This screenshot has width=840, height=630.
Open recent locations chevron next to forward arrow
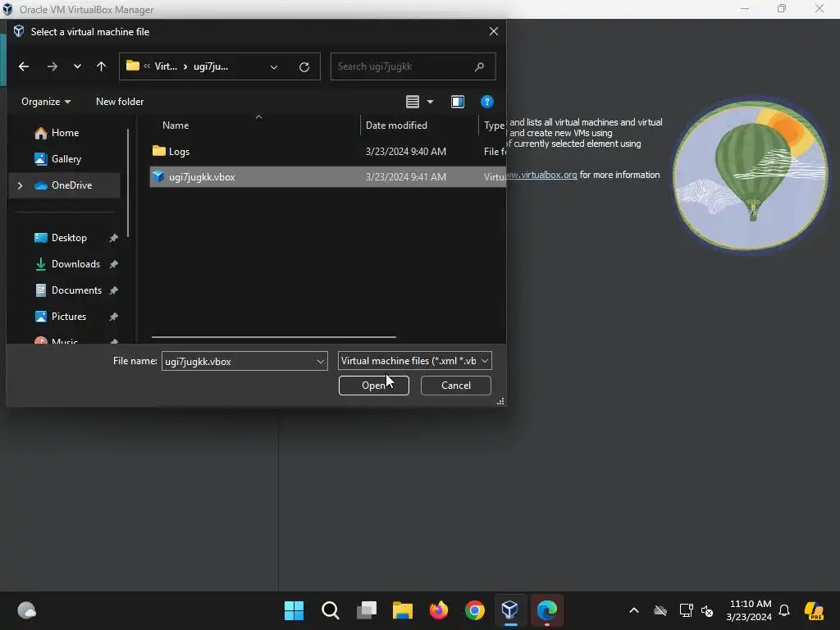click(x=78, y=66)
